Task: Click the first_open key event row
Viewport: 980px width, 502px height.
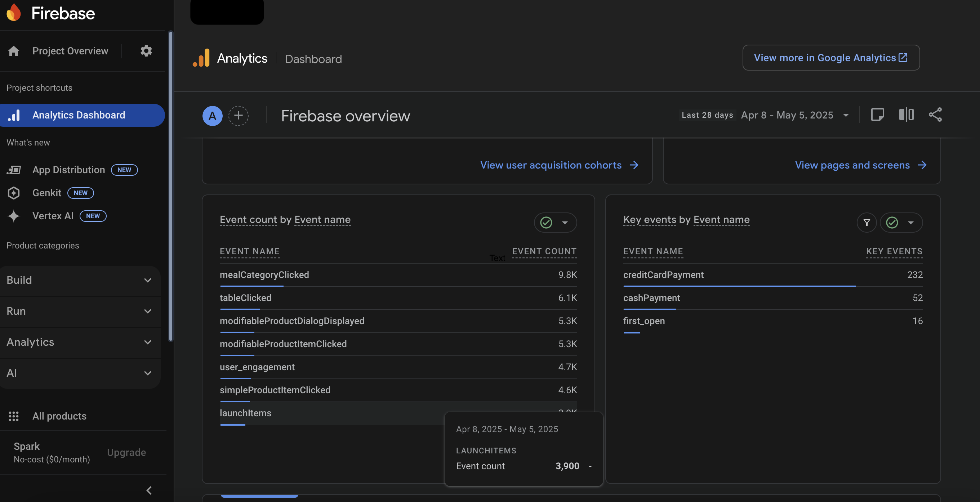Action: click(x=773, y=321)
